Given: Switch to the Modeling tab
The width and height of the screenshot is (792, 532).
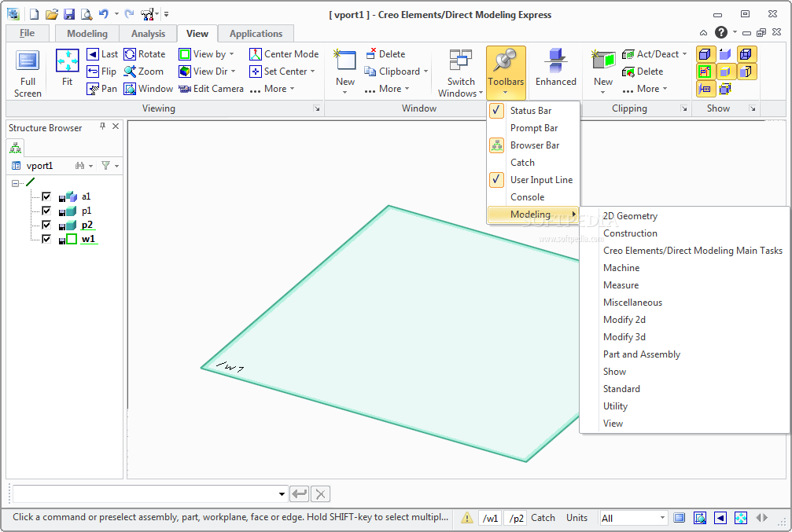Looking at the screenshot, I should pos(87,34).
